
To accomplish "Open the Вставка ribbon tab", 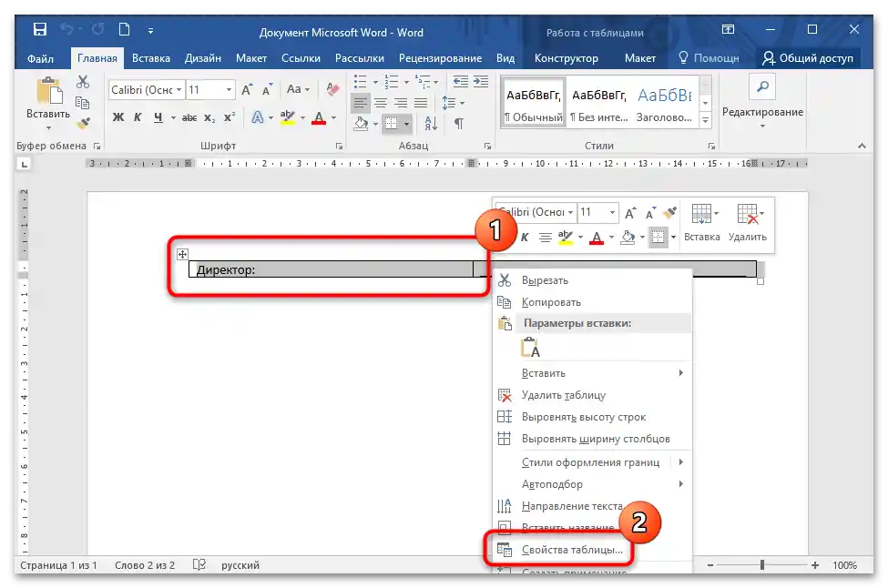I will [x=150, y=57].
